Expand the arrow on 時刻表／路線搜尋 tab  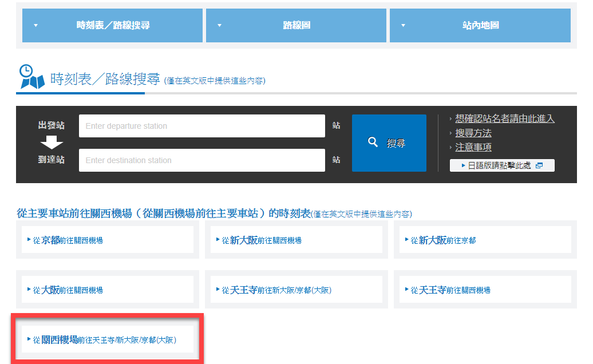pos(36,26)
